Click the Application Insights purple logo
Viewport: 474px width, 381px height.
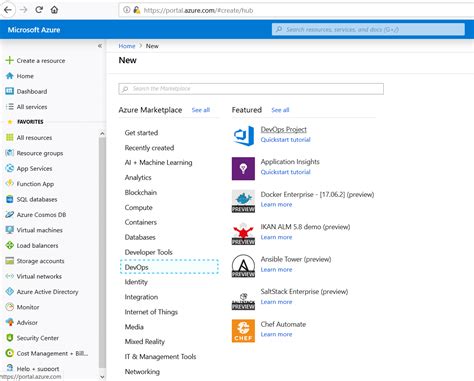[x=243, y=169]
